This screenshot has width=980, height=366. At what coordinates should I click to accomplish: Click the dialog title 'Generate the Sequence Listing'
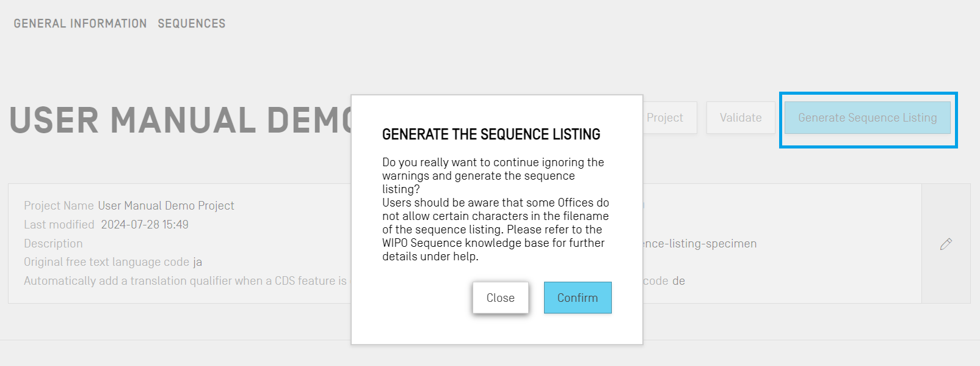[x=491, y=134]
